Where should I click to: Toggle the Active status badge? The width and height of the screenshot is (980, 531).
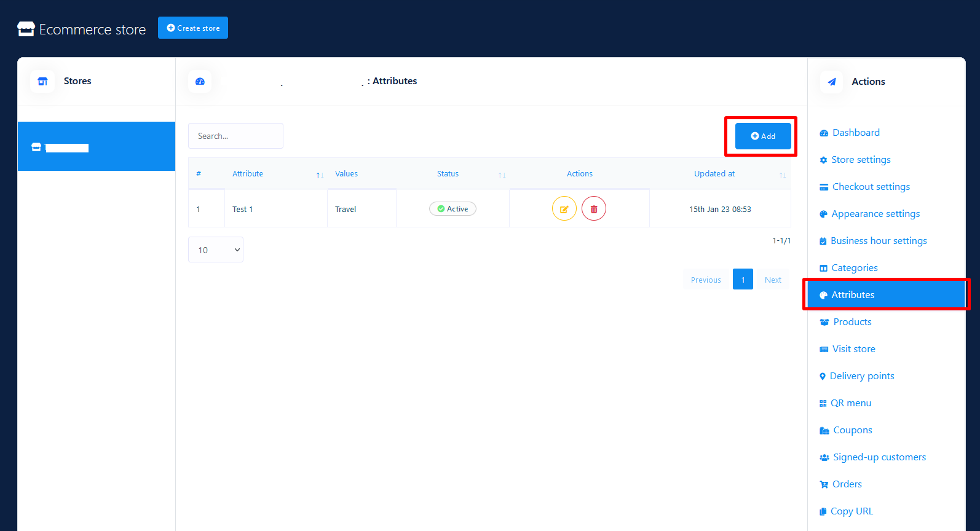tap(452, 209)
